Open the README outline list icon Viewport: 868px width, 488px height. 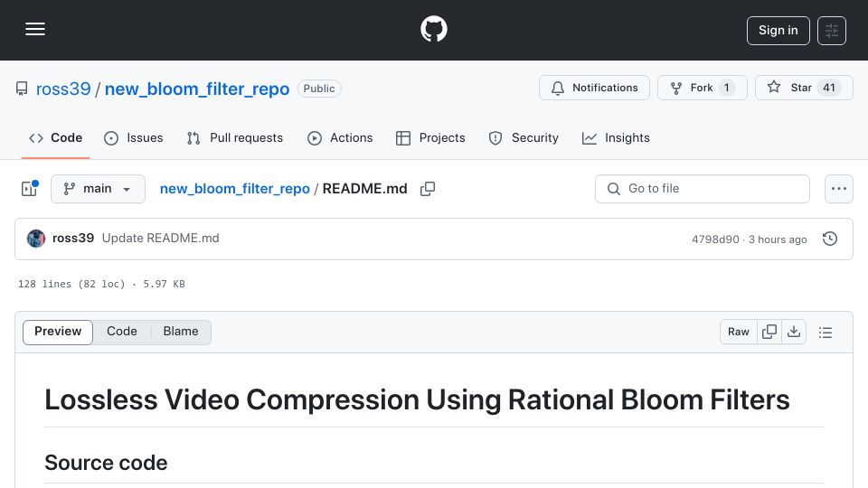coord(826,332)
